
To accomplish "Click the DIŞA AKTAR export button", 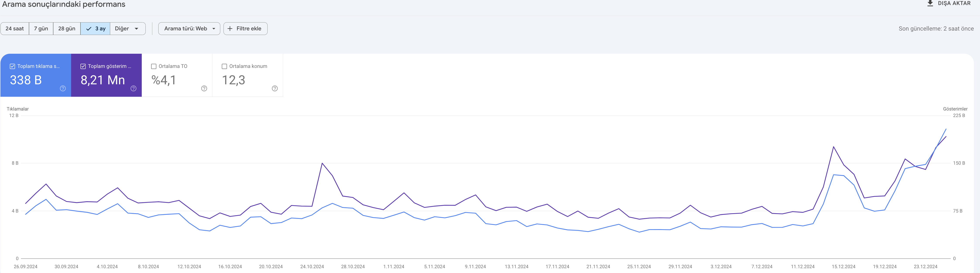I will [948, 3].
